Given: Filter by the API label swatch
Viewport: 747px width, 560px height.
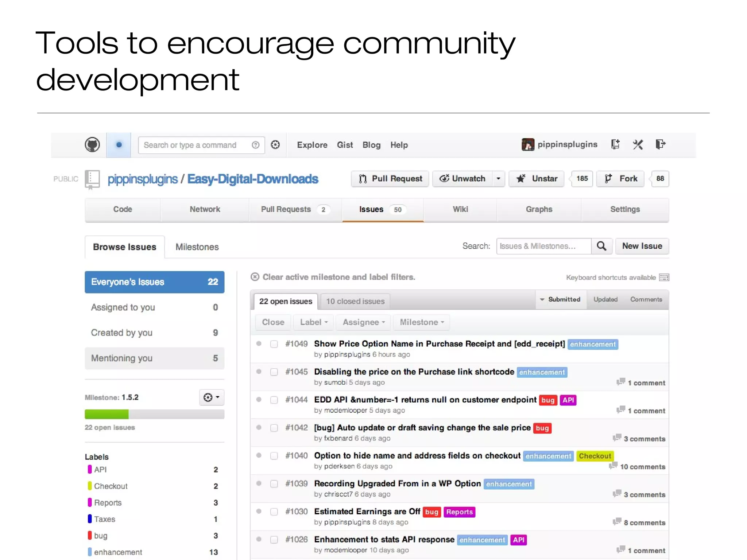Looking at the screenshot, I should pos(90,469).
